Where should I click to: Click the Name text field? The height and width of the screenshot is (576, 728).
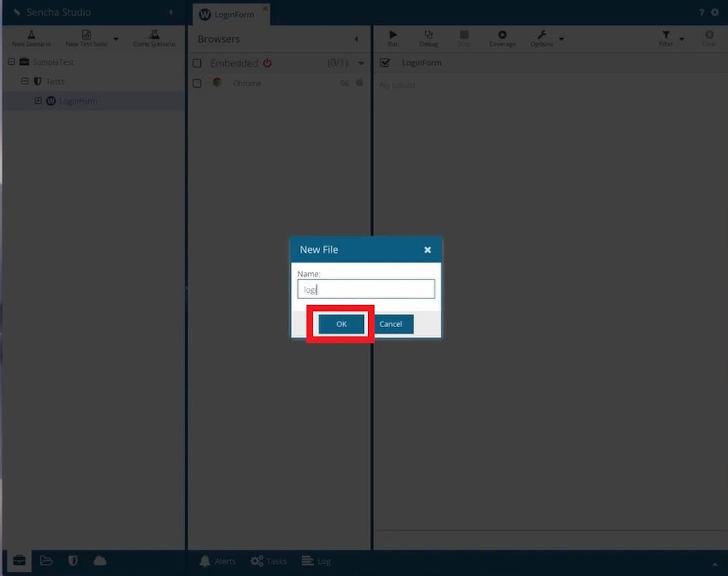tap(365, 289)
